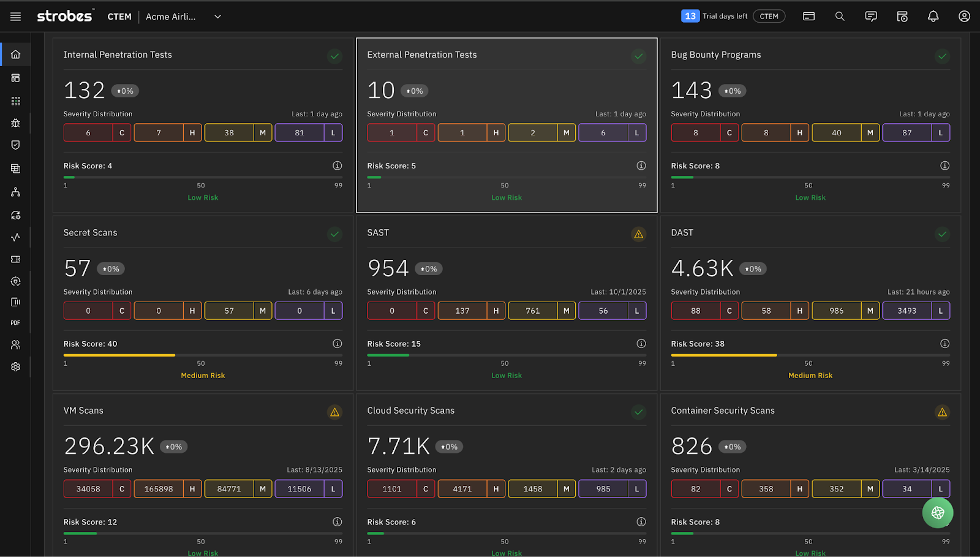Select the CTEM menu item near strobes logo
This screenshot has height=557, width=980.
(x=119, y=17)
